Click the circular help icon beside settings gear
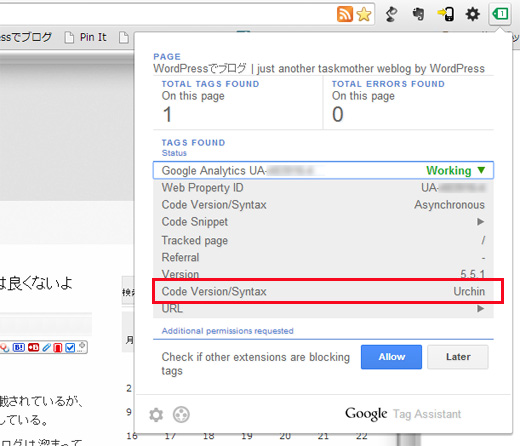 [181, 415]
